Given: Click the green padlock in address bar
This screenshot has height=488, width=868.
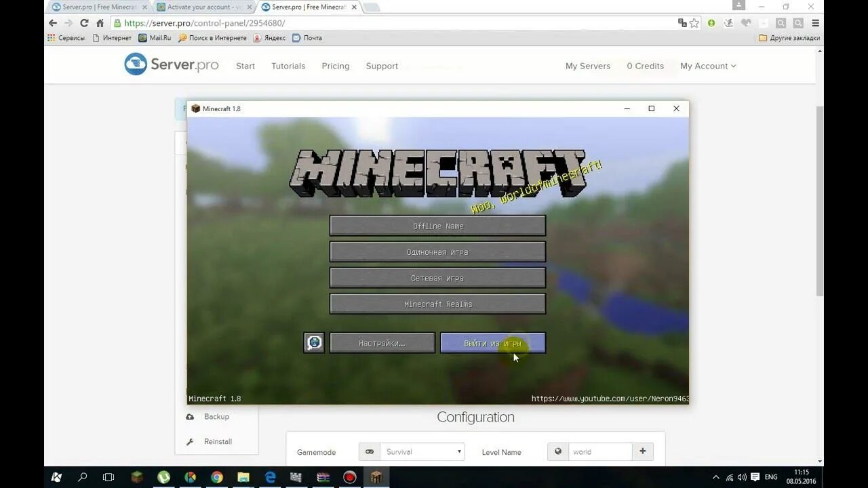Looking at the screenshot, I should (x=117, y=23).
